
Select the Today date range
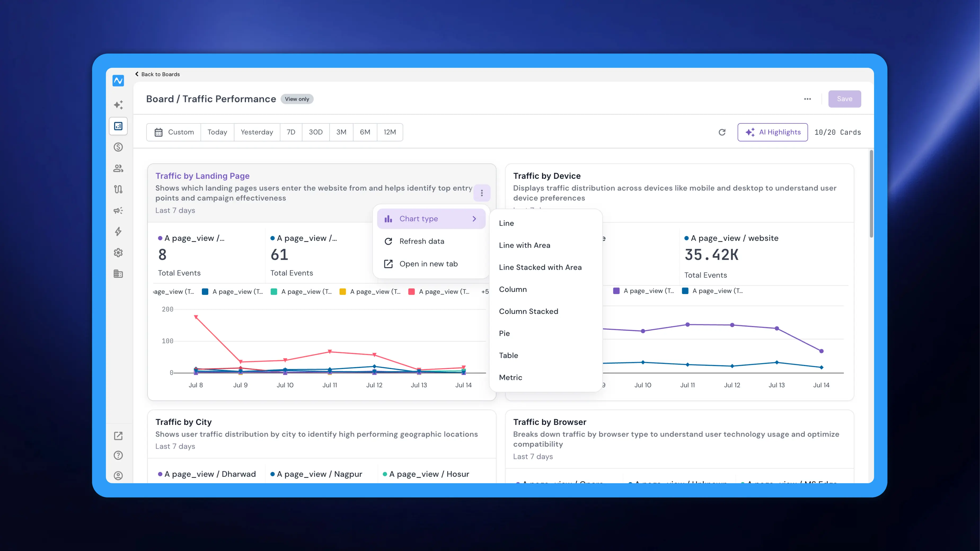pyautogui.click(x=217, y=132)
